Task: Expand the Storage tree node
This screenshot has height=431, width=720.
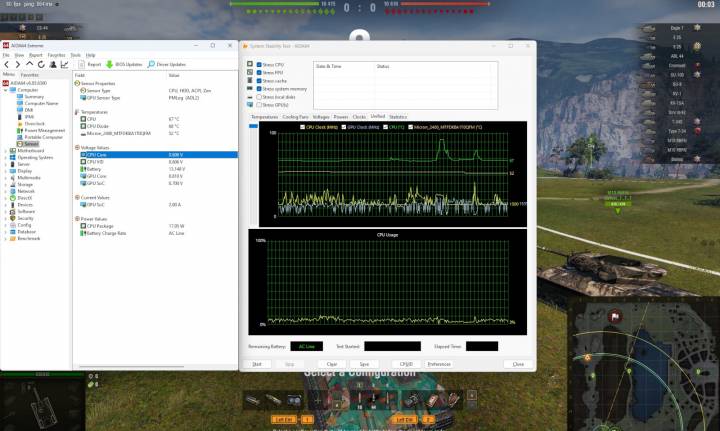Action: tap(6, 185)
